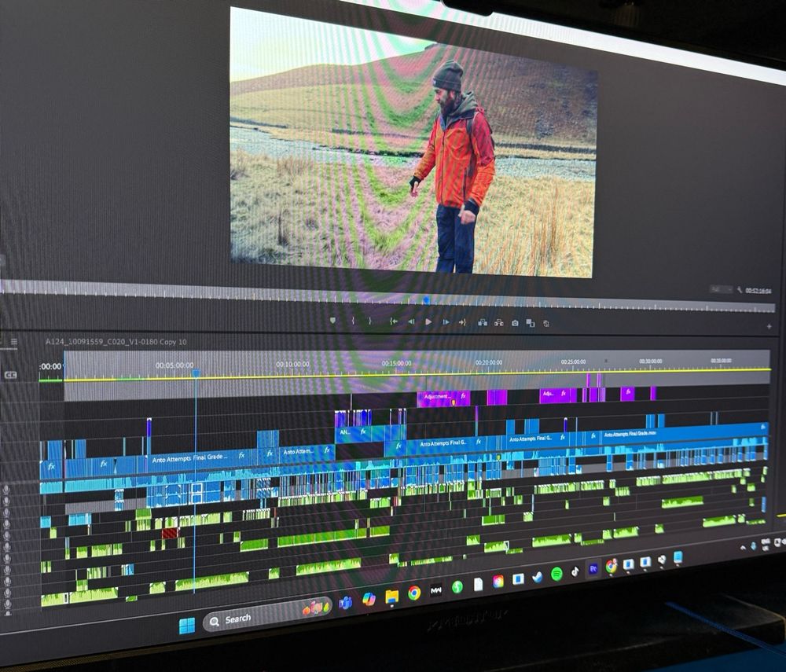
Task: Open Comparison View in Program Monitor
Action: 531,323
